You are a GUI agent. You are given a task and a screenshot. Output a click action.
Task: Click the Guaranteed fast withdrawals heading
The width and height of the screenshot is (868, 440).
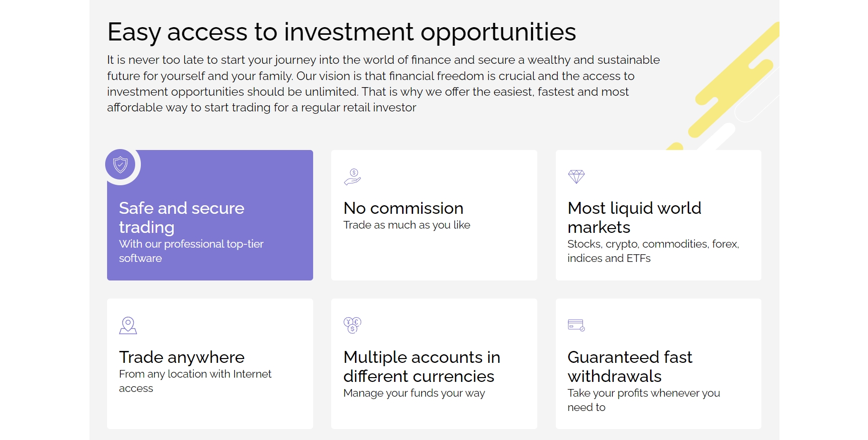tap(630, 367)
